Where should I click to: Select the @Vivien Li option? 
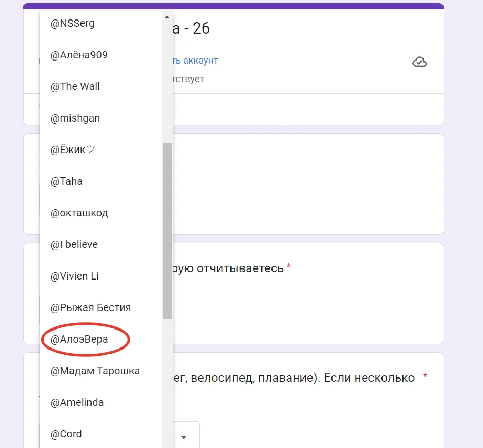click(75, 276)
